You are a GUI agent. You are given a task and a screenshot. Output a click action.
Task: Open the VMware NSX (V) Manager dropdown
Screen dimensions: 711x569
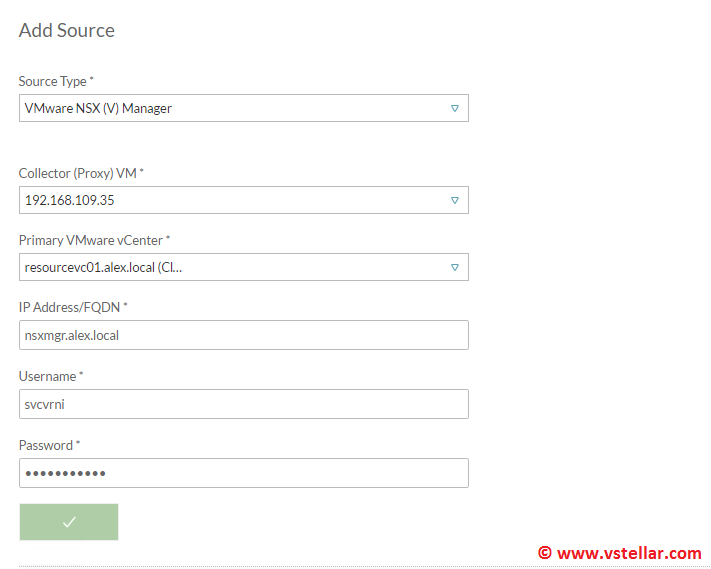pos(243,108)
